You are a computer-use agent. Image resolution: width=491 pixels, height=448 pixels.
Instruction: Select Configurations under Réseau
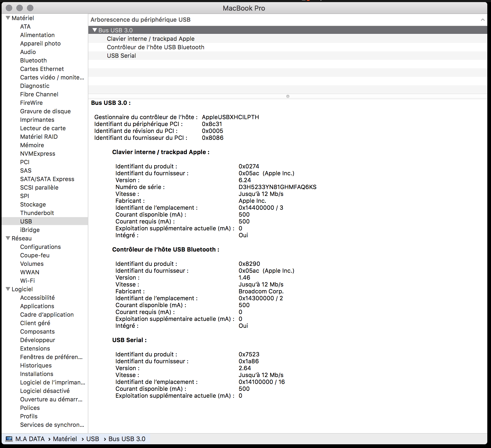click(40, 247)
